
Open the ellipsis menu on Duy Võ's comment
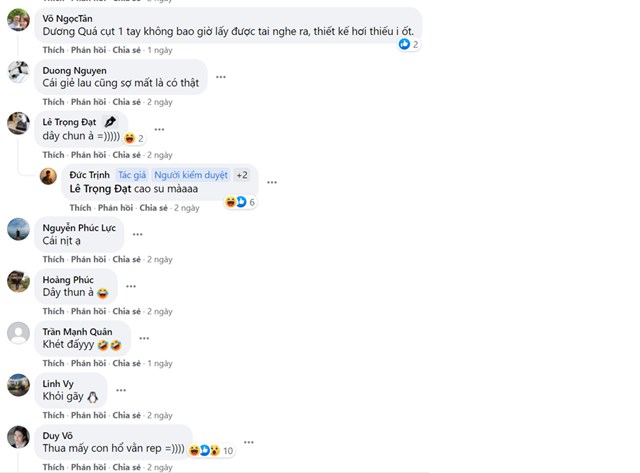pos(249,442)
